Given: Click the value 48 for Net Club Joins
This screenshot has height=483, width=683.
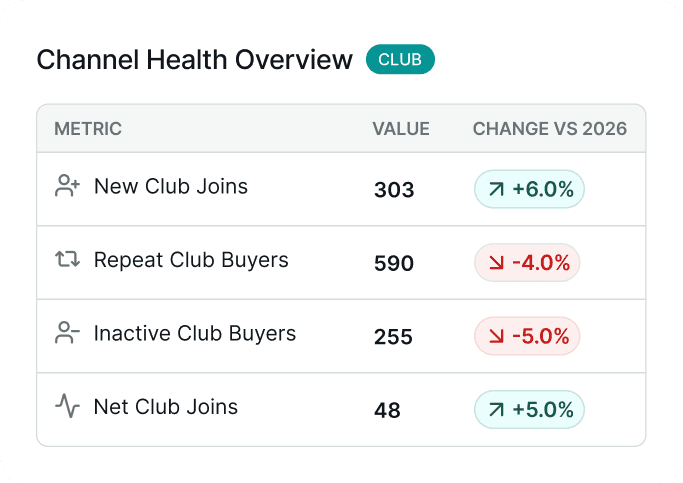Looking at the screenshot, I should click(x=387, y=410).
